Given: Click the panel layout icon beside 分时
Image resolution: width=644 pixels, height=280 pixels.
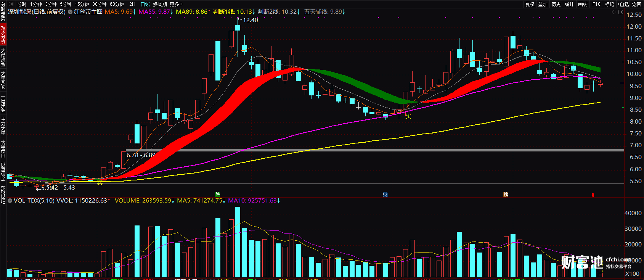Looking at the screenshot, I should click(x=11, y=4).
